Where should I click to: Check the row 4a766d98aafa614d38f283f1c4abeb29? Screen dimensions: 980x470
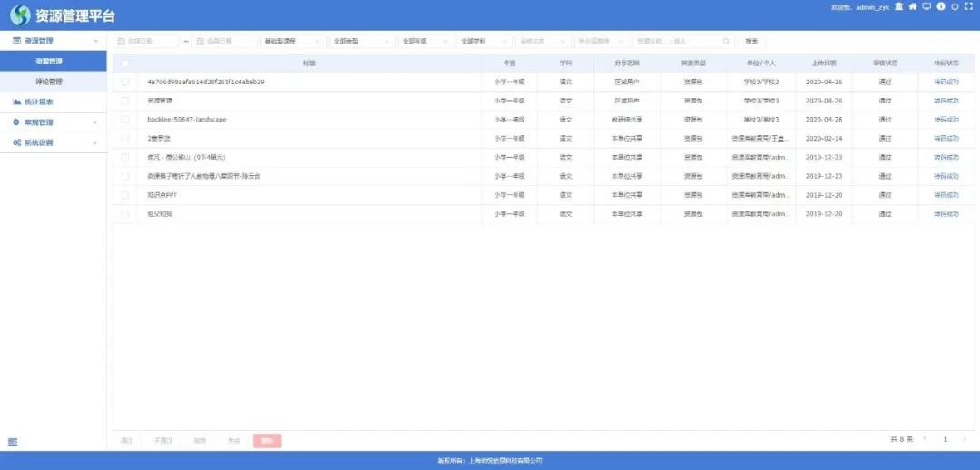point(125,82)
